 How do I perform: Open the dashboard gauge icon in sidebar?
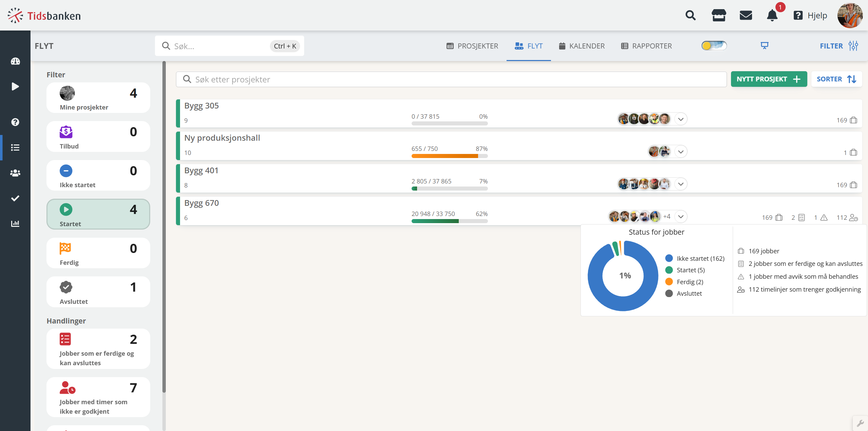click(15, 61)
